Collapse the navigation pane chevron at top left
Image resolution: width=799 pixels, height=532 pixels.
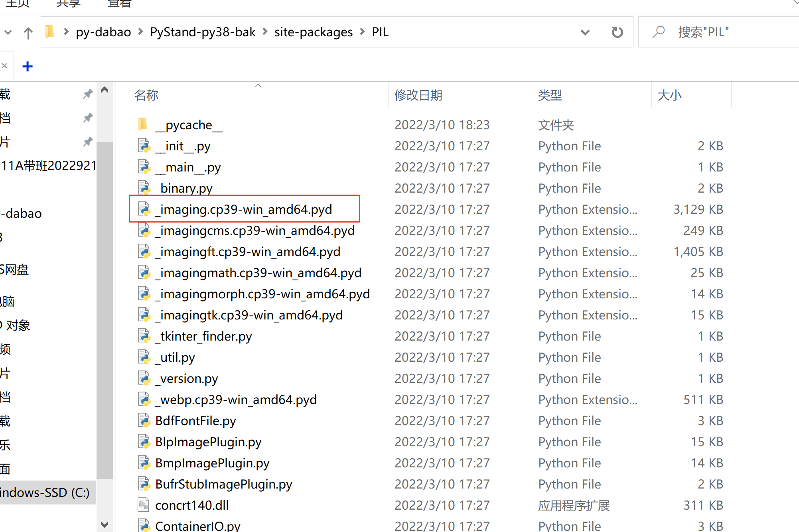[7, 32]
